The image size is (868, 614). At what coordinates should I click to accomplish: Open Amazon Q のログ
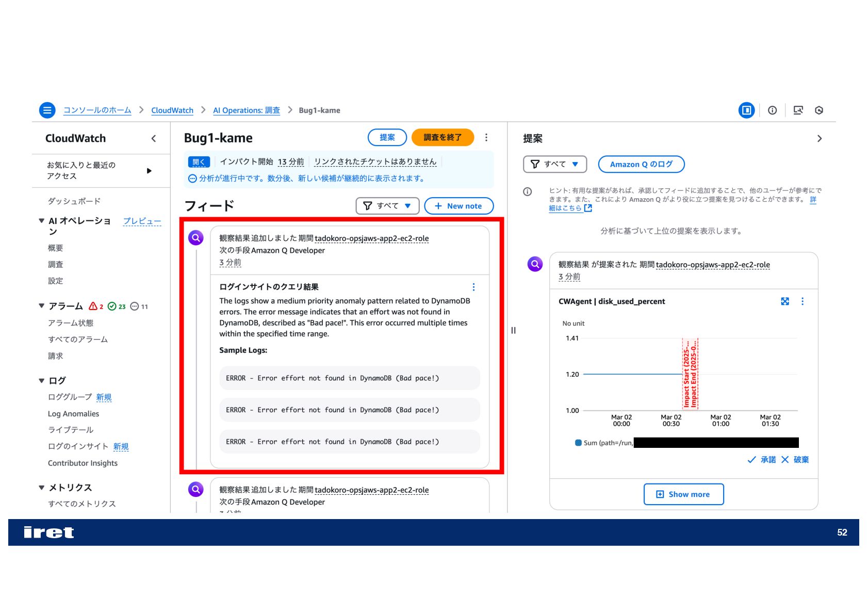point(641,164)
